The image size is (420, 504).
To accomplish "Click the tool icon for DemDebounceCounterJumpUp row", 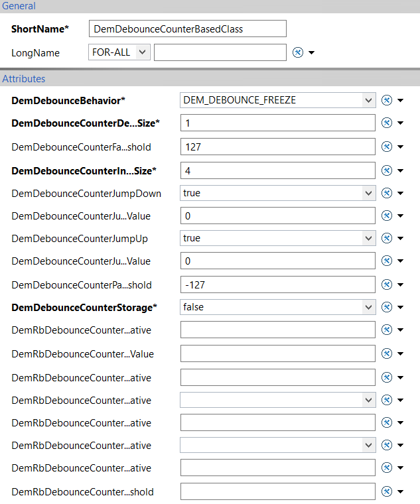I will (x=387, y=238).
